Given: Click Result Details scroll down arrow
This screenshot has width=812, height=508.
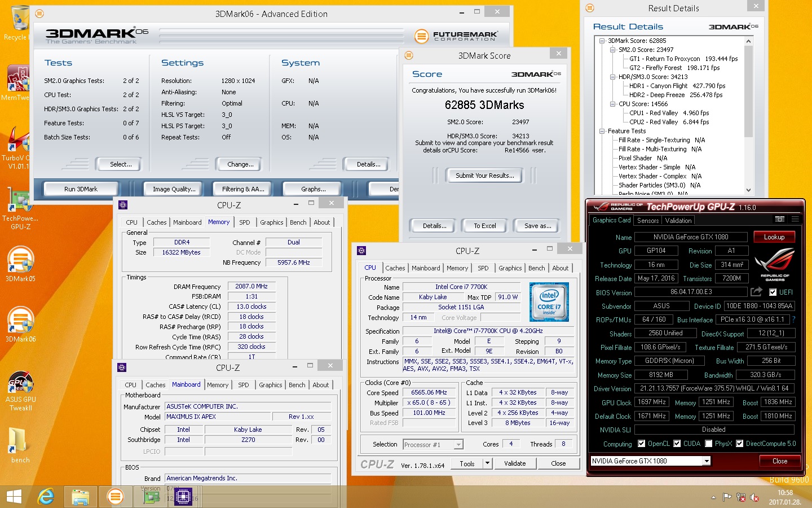Looking at the screenshot, I should tap(749, 190).
